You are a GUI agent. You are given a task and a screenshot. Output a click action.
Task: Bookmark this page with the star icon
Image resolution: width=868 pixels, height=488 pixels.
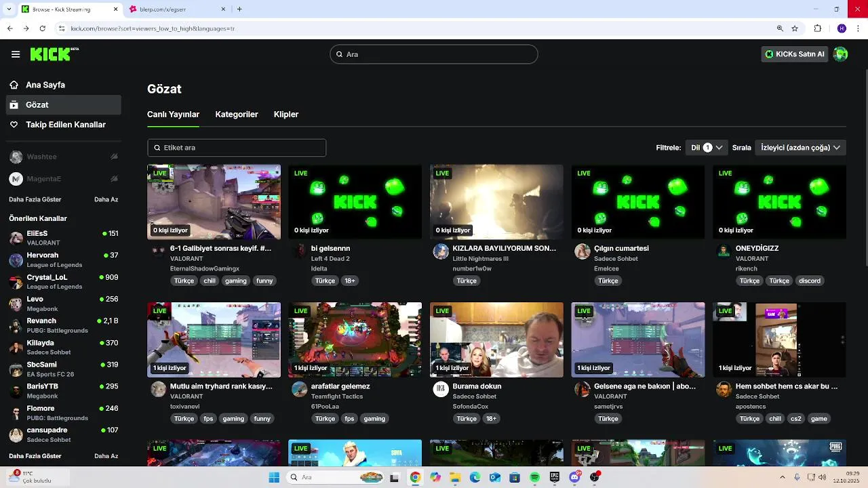pos(795,28)
